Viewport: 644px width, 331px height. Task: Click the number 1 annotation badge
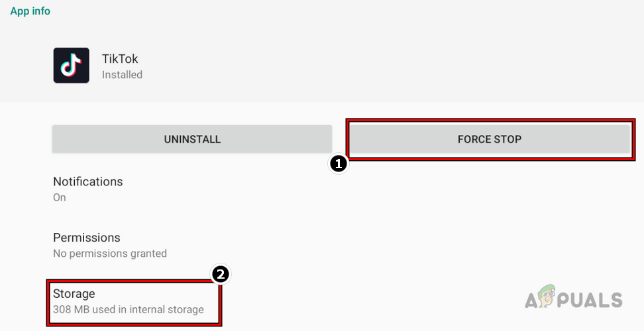click(x=338, y=164)
